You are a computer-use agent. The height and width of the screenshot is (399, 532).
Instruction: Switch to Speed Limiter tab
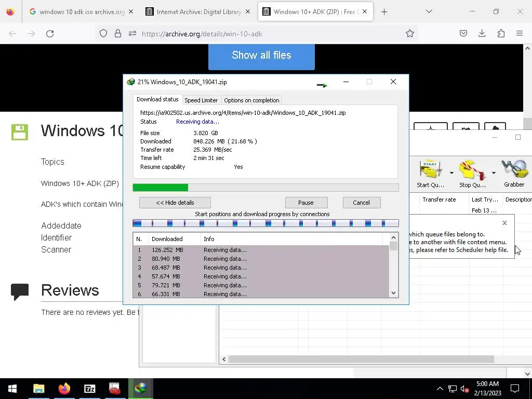click(201, 100)
